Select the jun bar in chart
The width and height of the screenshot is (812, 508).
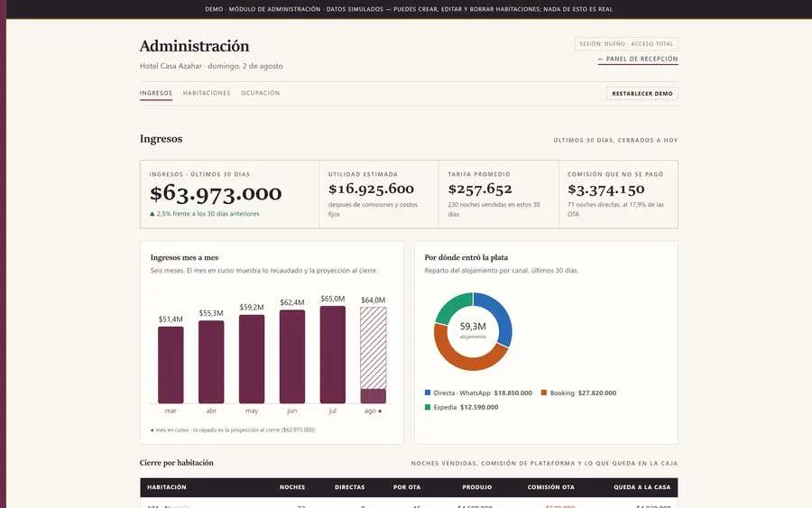pyautogui.click(x=292, y=356)
